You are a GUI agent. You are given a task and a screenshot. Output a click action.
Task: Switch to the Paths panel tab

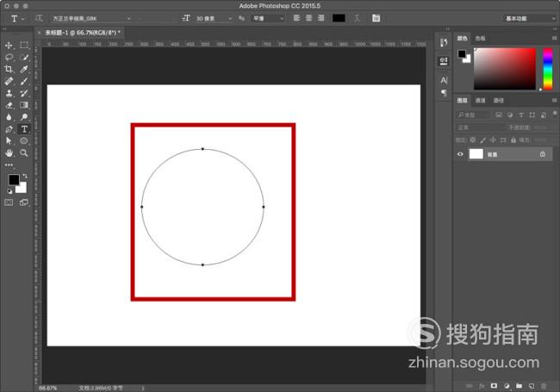coord(499,100)
